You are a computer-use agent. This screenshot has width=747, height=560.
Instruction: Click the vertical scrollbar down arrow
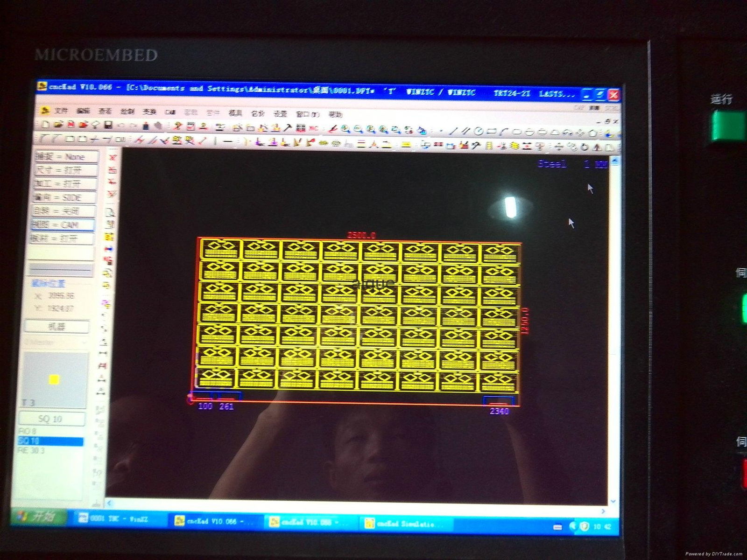click(613, 501)
